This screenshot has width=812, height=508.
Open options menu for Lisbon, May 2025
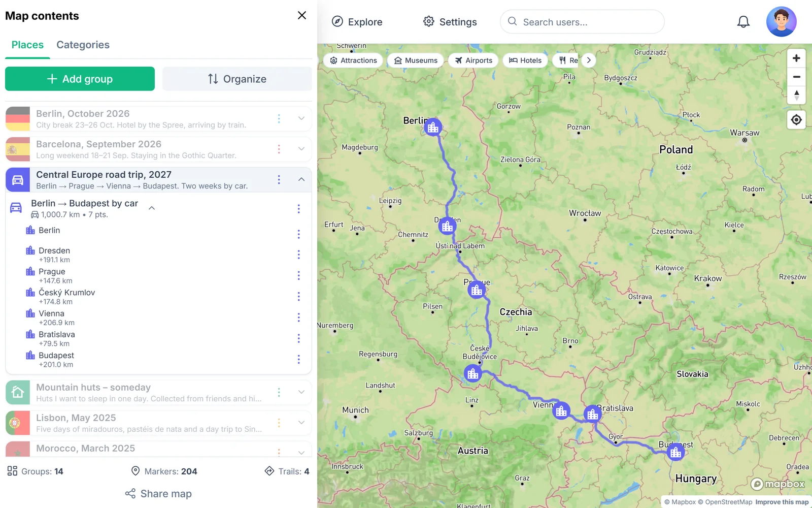click(279, 423)
